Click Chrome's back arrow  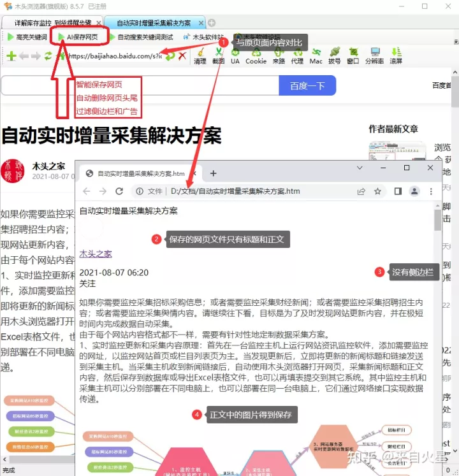[x=87, y=191]
